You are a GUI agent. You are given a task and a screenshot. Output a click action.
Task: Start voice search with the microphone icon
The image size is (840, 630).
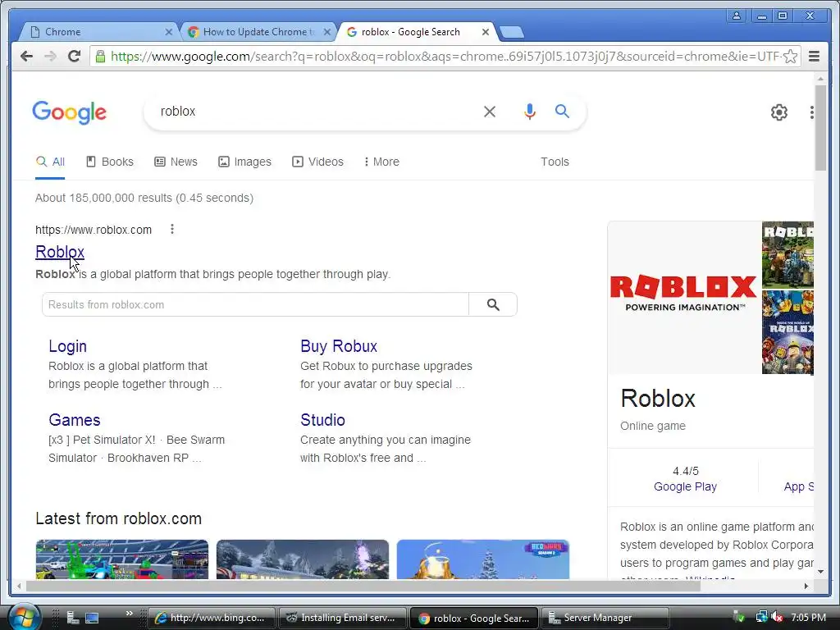[529, 112]
